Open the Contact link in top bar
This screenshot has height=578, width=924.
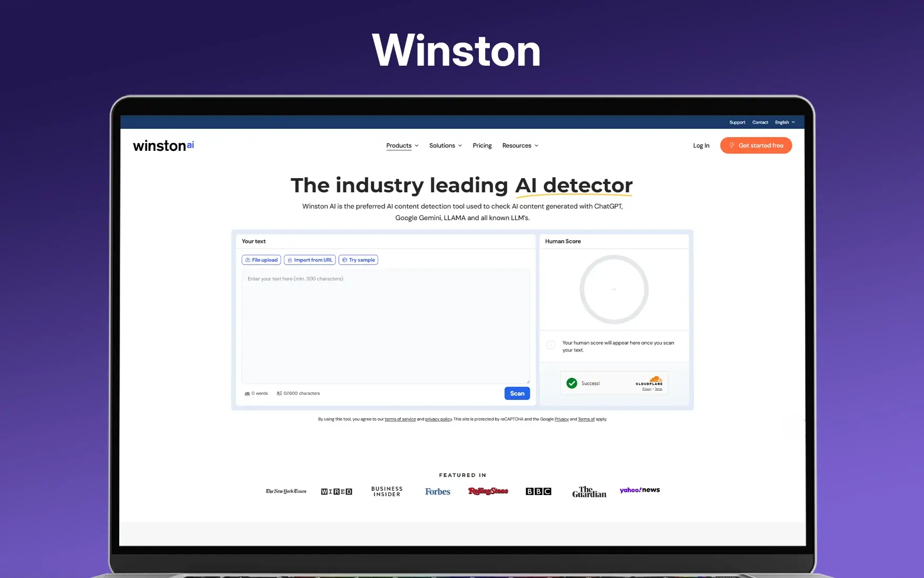point(760,122)
